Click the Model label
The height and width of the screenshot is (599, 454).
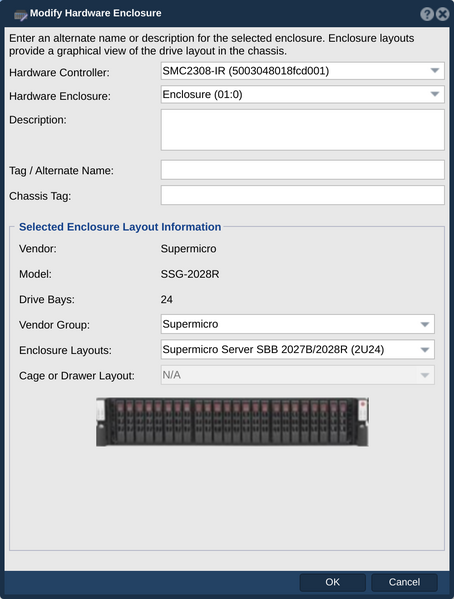[x=35, y=274]
